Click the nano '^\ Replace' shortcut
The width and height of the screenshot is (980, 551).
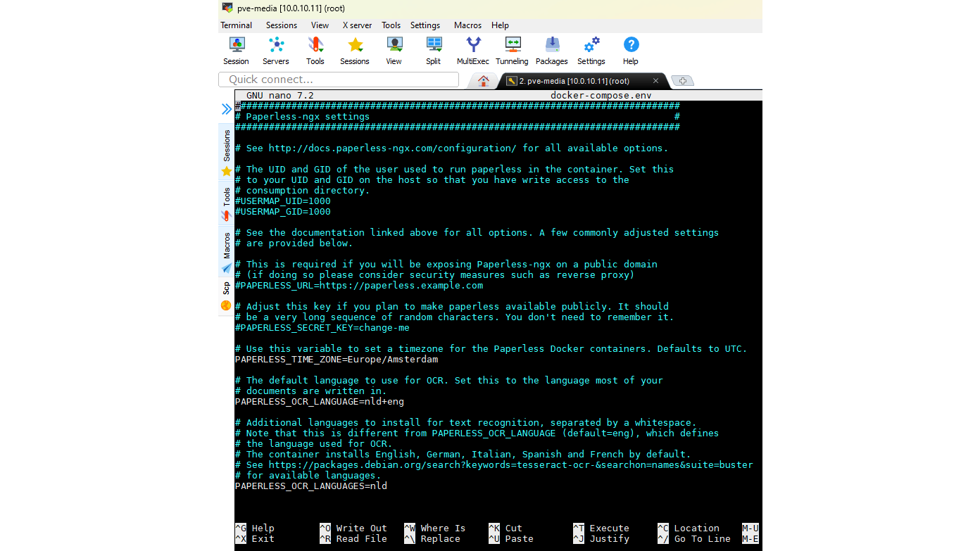point(432,539)
